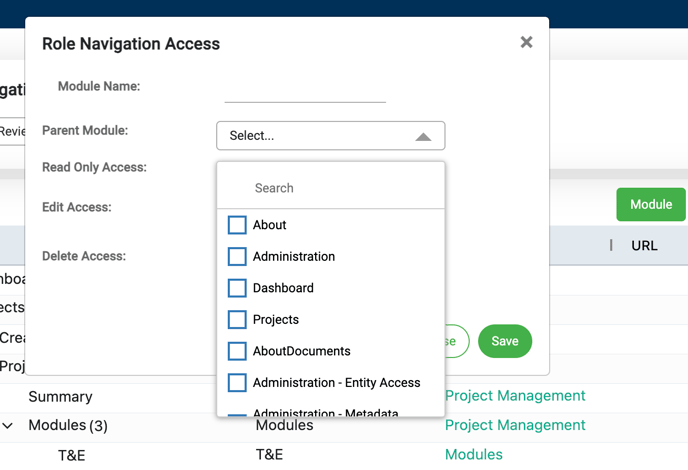Click the URL column header
Viewport: 688px width, 470px height.
pos(644,245)
